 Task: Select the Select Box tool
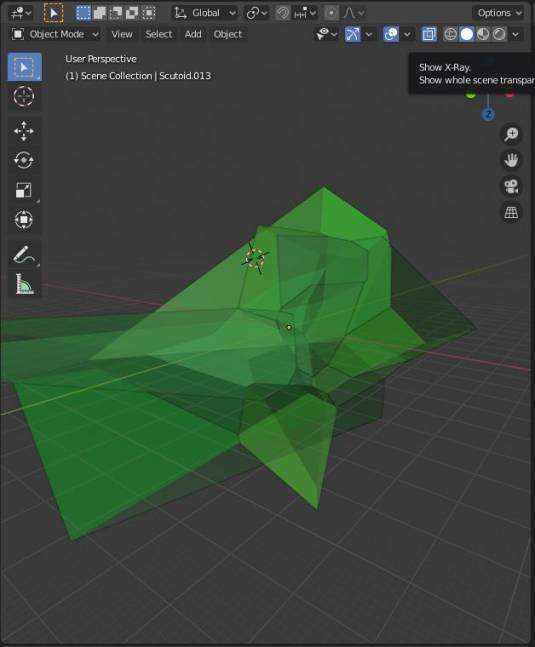coord(24,67)
